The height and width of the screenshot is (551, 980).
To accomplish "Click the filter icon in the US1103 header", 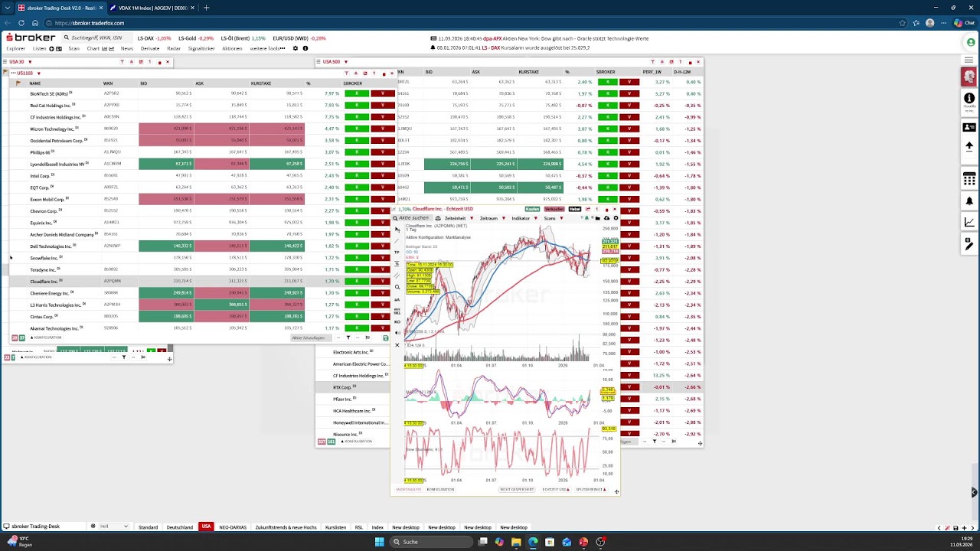I will [x=346, y=73].
